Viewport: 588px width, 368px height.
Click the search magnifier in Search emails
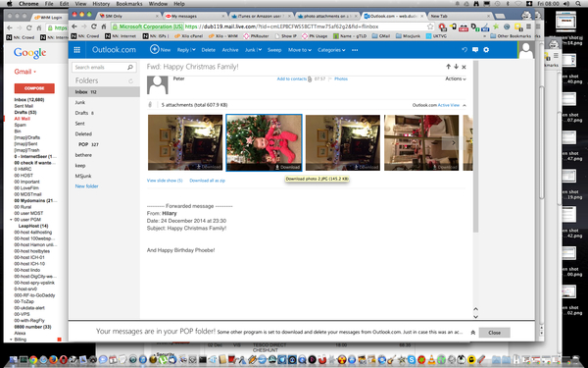tap(130, 67)
